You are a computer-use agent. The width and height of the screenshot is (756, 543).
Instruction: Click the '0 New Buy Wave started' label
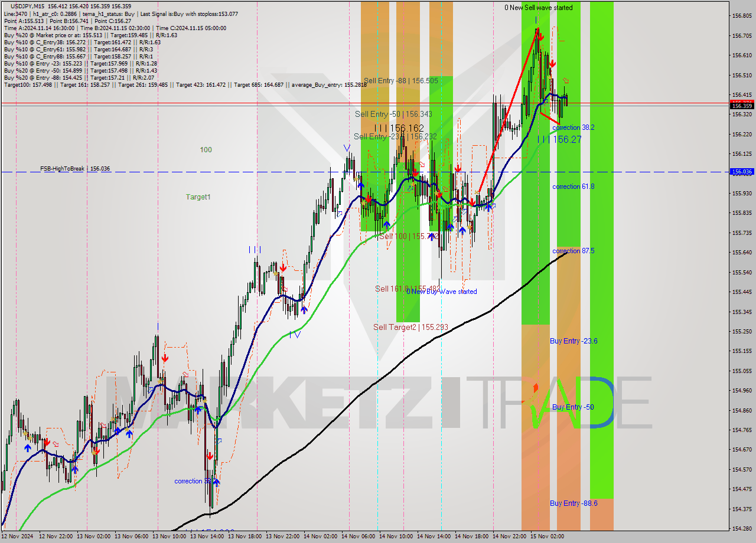(442, 292)
